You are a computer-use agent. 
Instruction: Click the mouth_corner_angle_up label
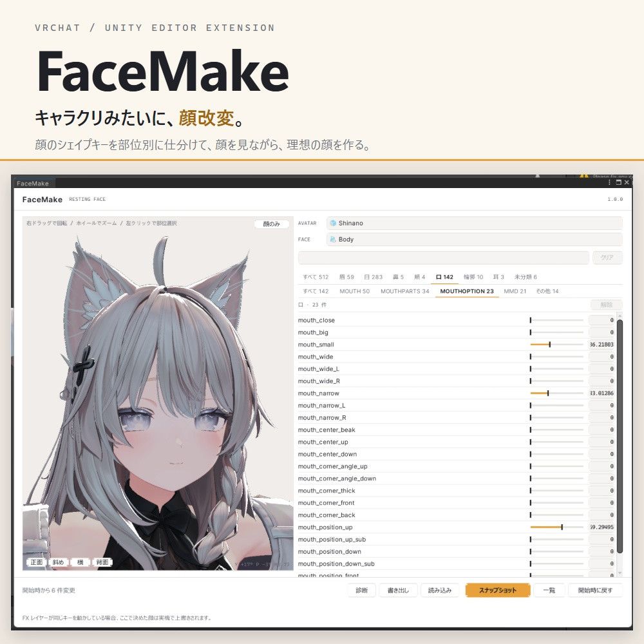(x=333, y=466)
